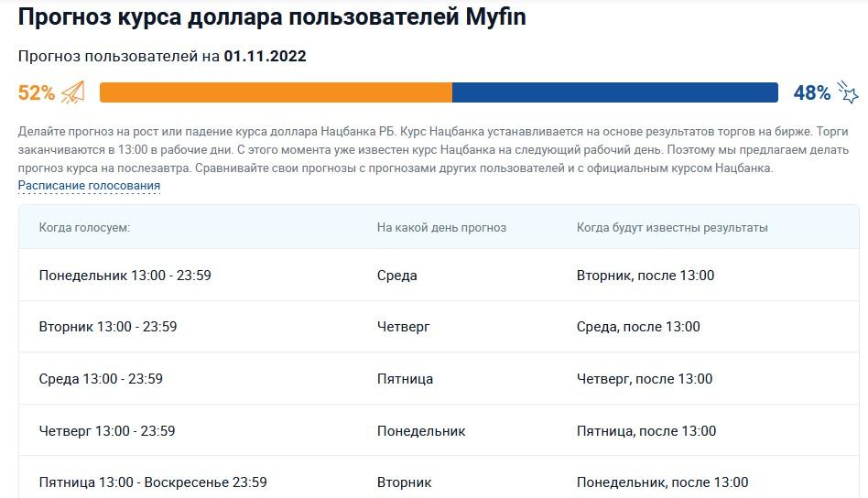Viewport: 868px width, 498px height.
Task: Click the Четверг 13:00 - 23:59 cell
Action: click(107, 431)
